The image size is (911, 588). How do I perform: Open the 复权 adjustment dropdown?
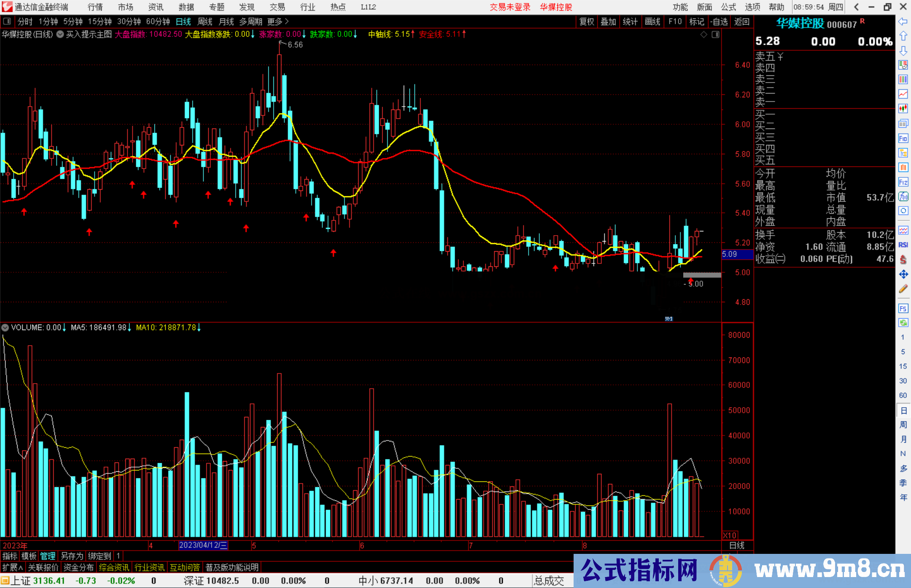(x=587, y=21)
